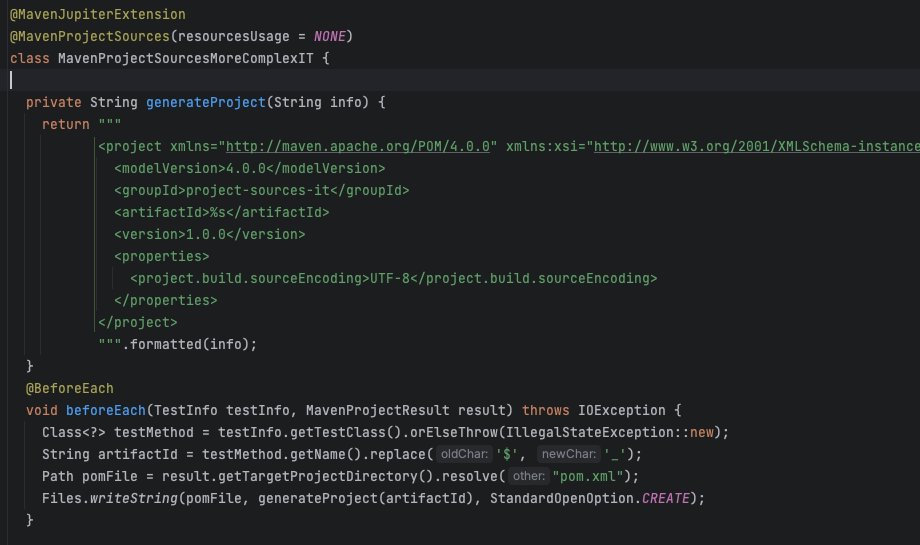
Task: Click the @BeforeEach annotation
Action: [69, 388]
